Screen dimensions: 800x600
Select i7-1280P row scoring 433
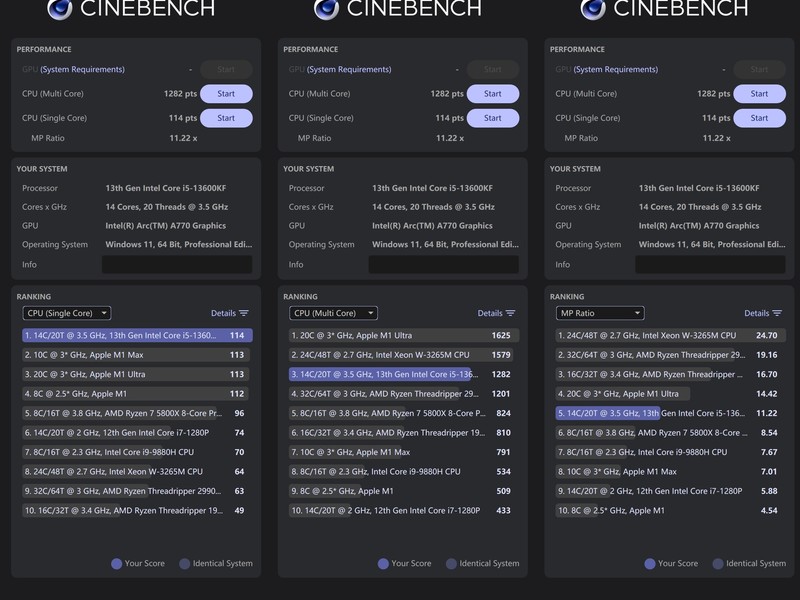tap(404, 510)
